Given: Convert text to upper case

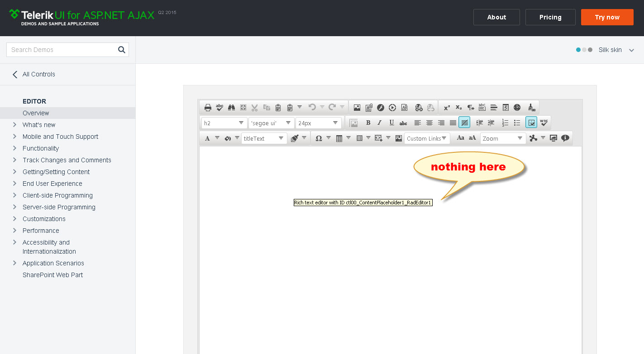Looking at the screenshot, I should point(472,138).
